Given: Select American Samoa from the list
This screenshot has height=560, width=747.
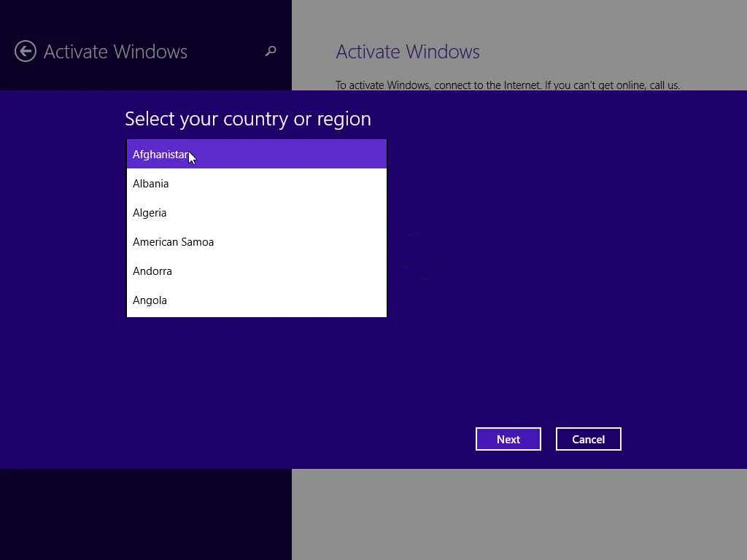Looking at the screenshot, I should coord(256,242).
